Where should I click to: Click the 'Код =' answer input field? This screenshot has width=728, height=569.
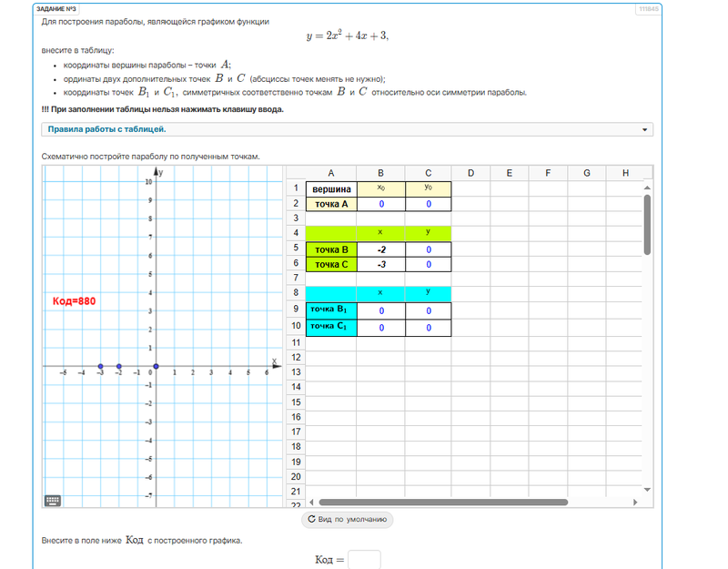click(x=364, y=559)
